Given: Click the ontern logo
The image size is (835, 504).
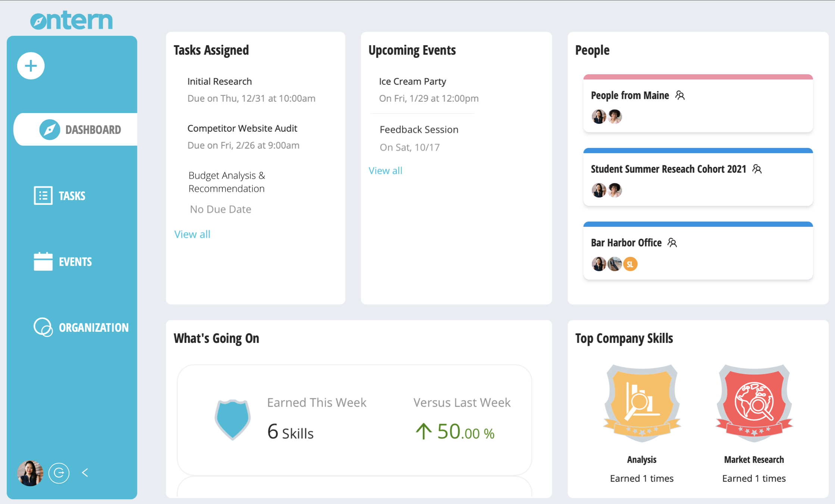Looking at the screenshot, I should (71, 20).
